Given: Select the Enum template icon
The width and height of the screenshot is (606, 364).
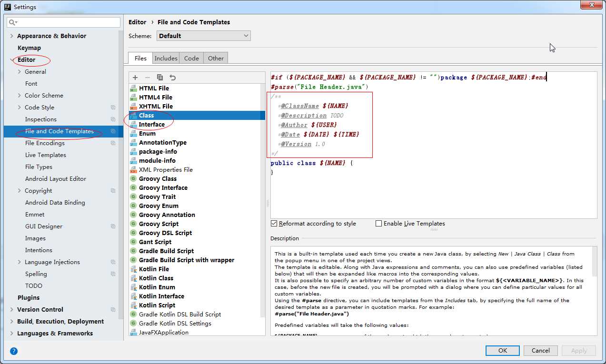Looking at the screenshot, I should [x=134, y=133].
